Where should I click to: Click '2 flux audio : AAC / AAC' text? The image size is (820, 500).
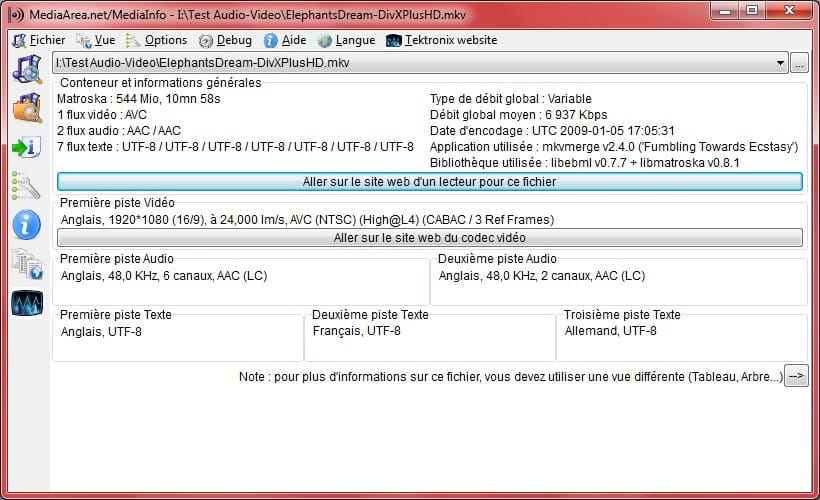pos(119,131)
